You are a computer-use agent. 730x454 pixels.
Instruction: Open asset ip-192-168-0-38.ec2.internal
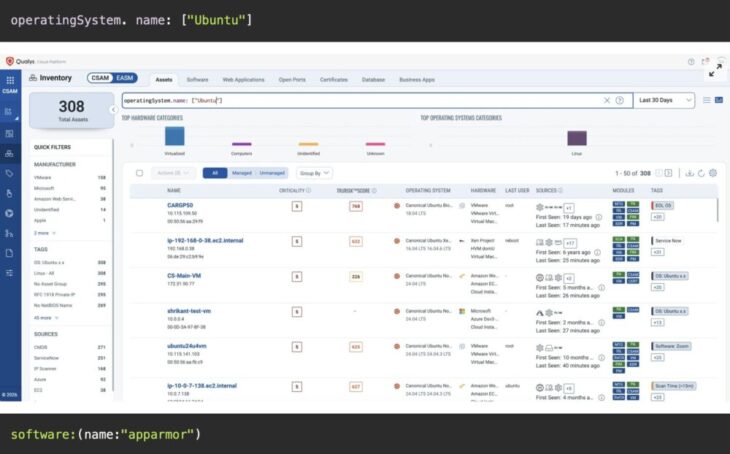[205, 241]
